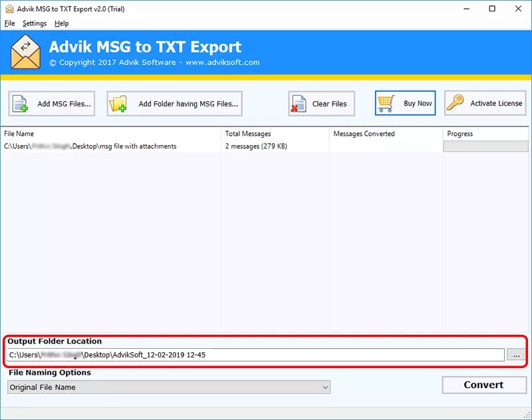The image size is (532, 420).
Task: Select the File Name column header
Action: [111, 133]
